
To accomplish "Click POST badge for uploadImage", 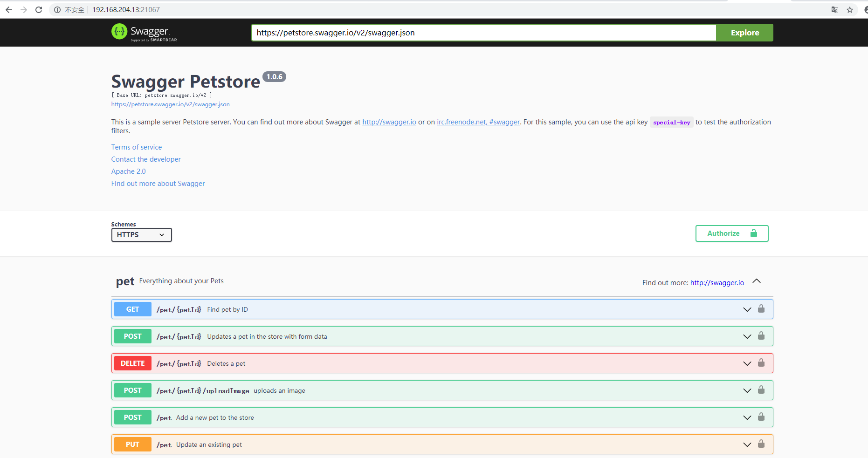I will [x=132, y=390].
